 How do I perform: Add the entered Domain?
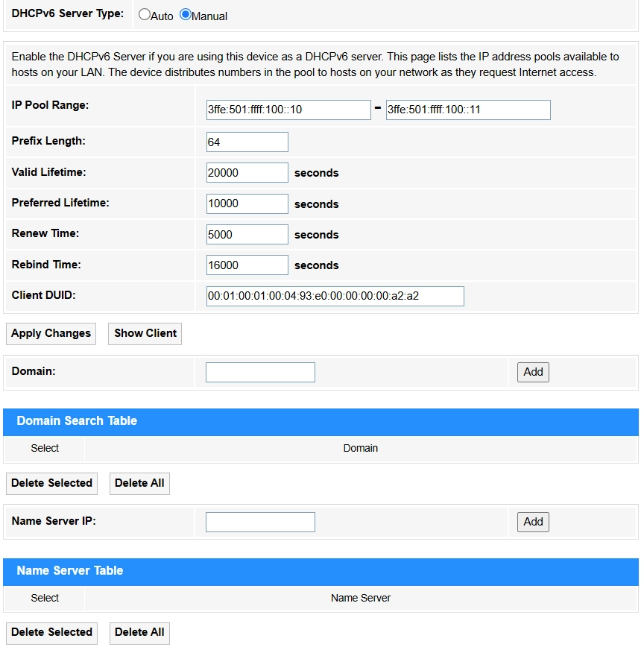533,372
